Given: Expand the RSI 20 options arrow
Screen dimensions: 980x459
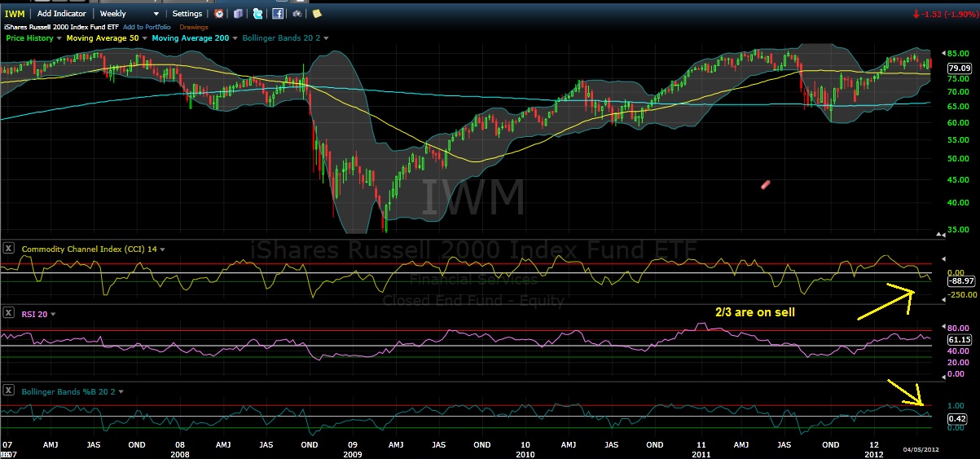Looking at the screenshot, I should click(51, 313).
